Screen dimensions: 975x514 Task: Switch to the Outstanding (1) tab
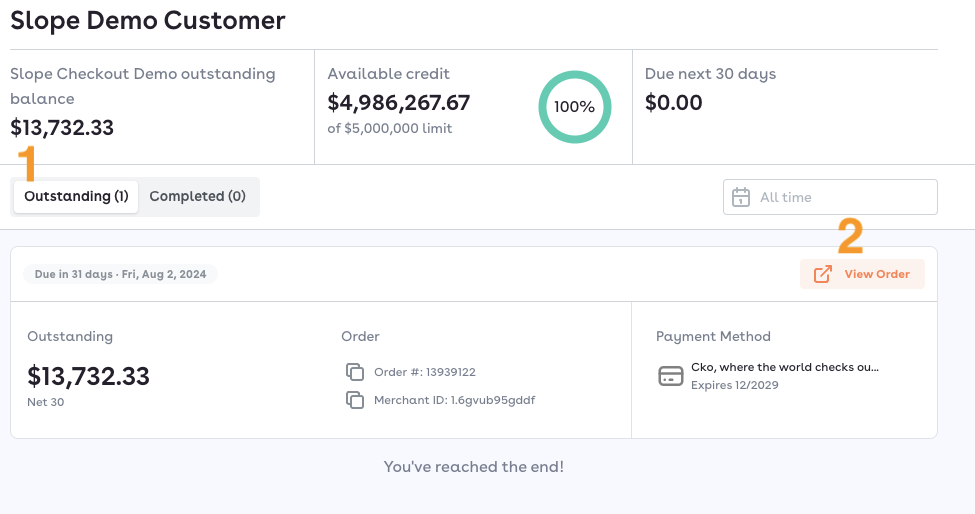tap(76, 197)
